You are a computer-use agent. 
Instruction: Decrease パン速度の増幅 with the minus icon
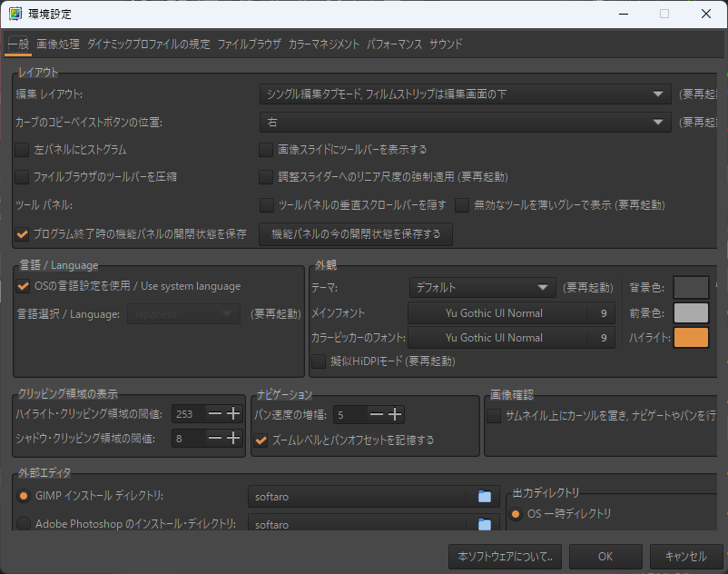(x=376, y=414)
